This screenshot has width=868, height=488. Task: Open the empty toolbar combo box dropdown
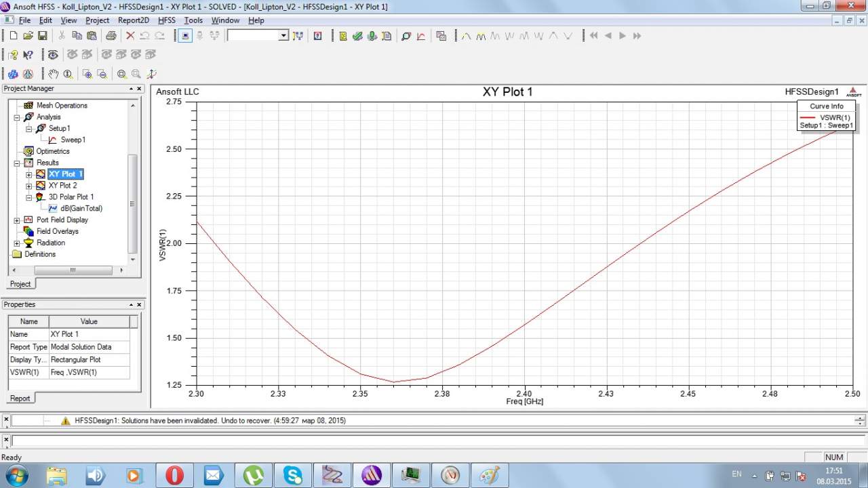coord(283,36)
